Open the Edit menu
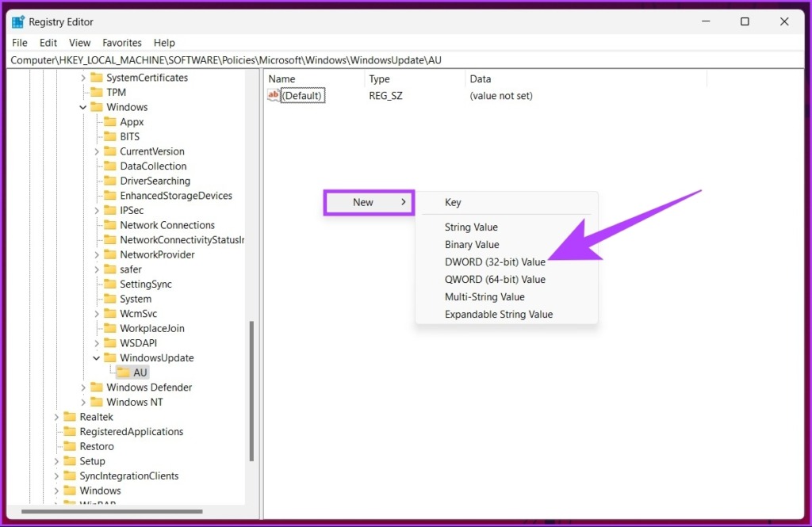This screenshot has height=527, width=812. 48,43
